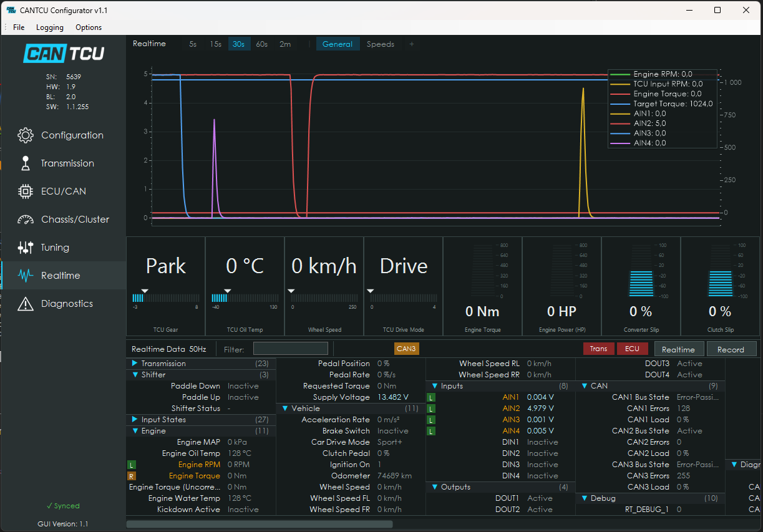Click the Record button

(731, 349)
